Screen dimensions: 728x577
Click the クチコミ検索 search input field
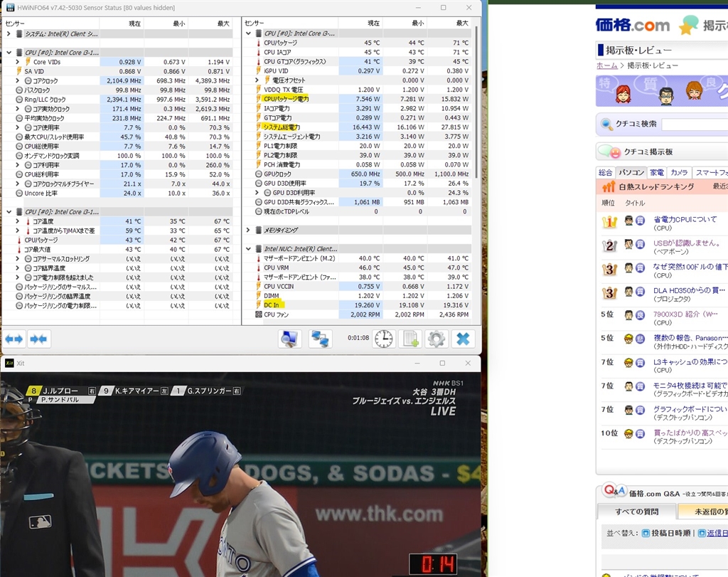pyautogui.click(x=695, y=125)
